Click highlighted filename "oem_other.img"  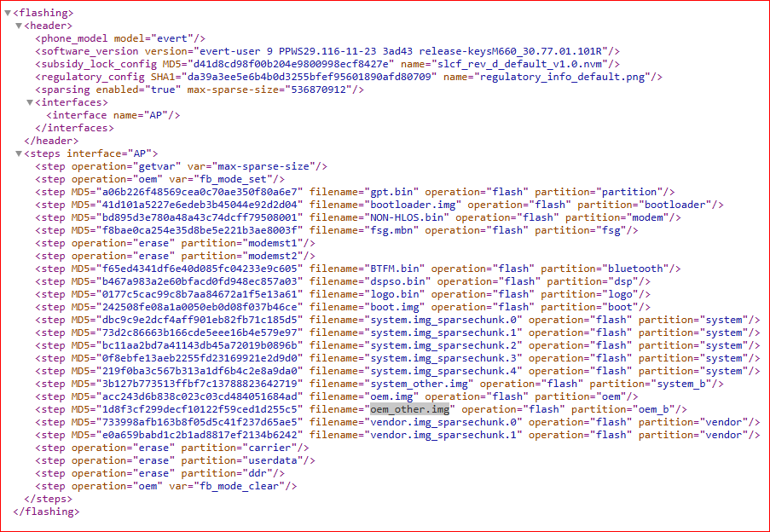(409, 409)
